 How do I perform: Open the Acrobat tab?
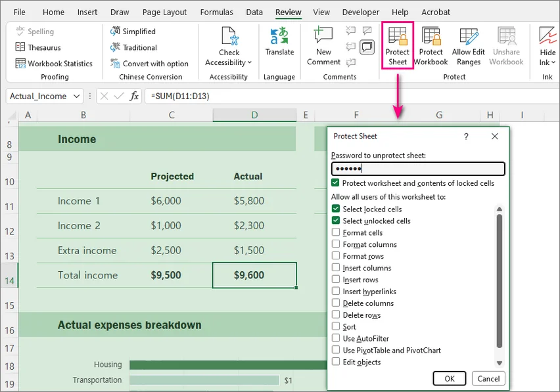click(436, 12)
